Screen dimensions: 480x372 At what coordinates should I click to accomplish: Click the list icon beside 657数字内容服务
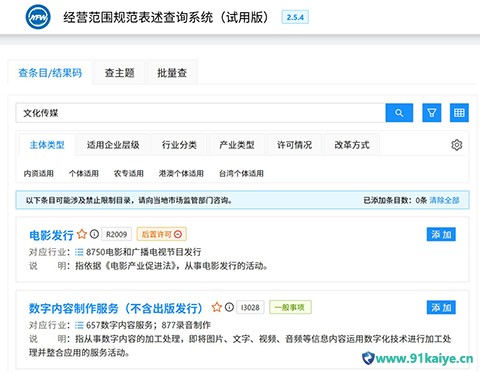click(x=79, y=325)
